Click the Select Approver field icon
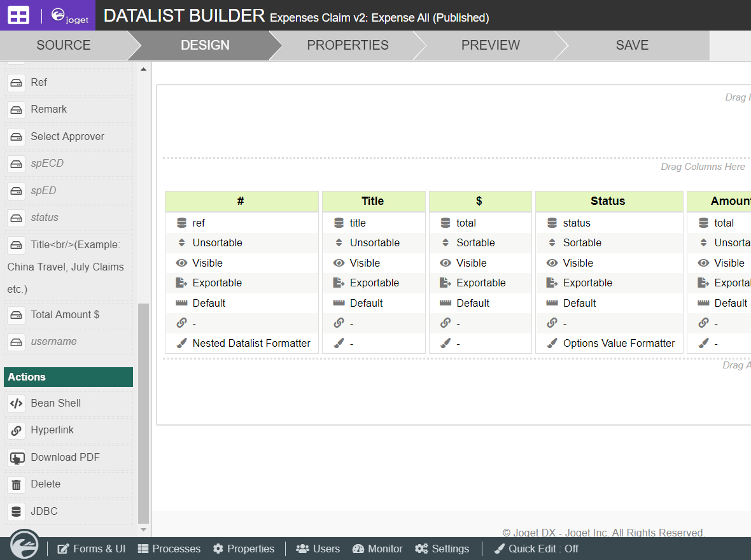Screen dimensions: 751x560 pos(17,137)
